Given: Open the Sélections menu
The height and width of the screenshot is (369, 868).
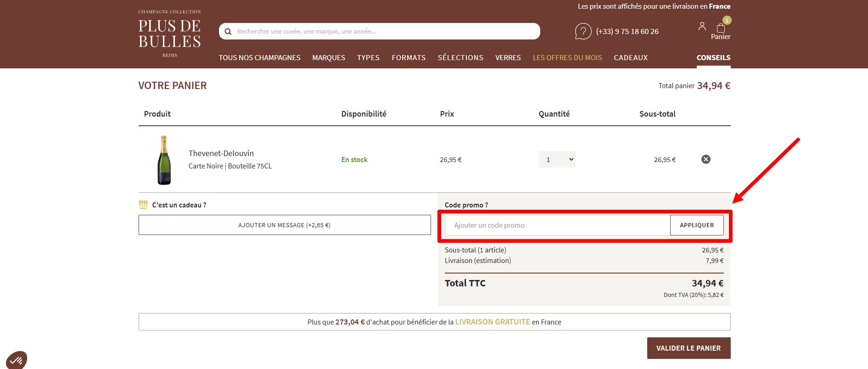Looking at the screenshot, I should tap(460, 57).
